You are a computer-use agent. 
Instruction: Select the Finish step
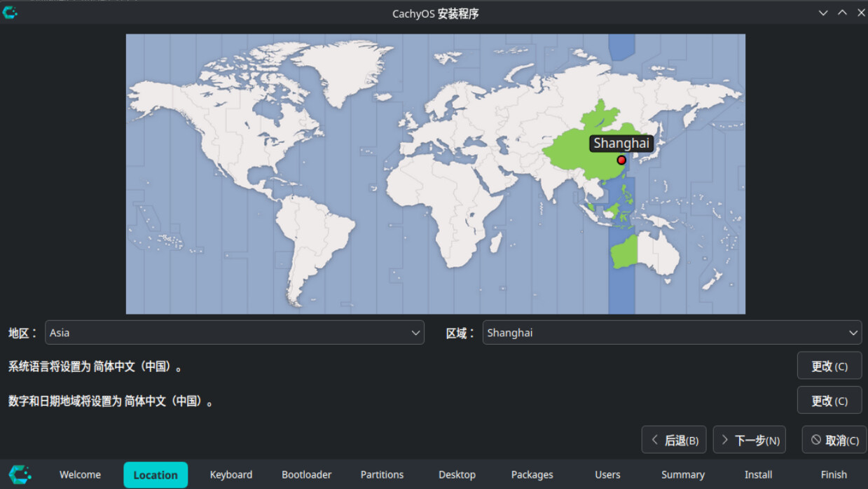point(834,475)
